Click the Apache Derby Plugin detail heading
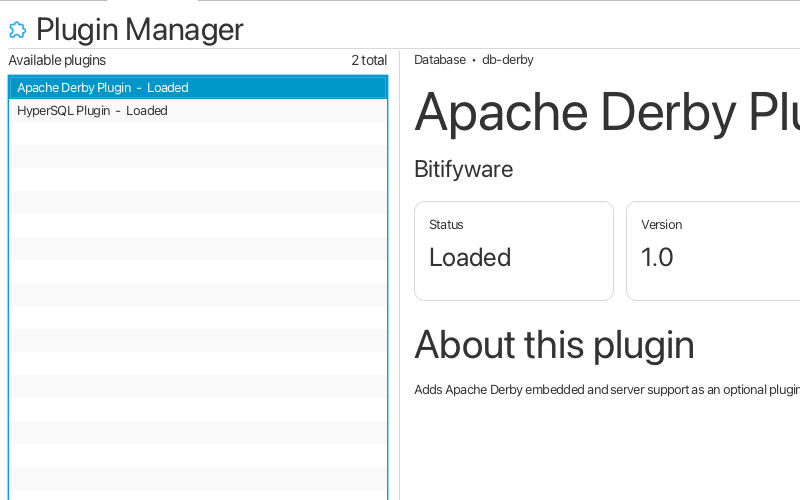The height and width of the screenshot is (500, 800). [606, 112]
